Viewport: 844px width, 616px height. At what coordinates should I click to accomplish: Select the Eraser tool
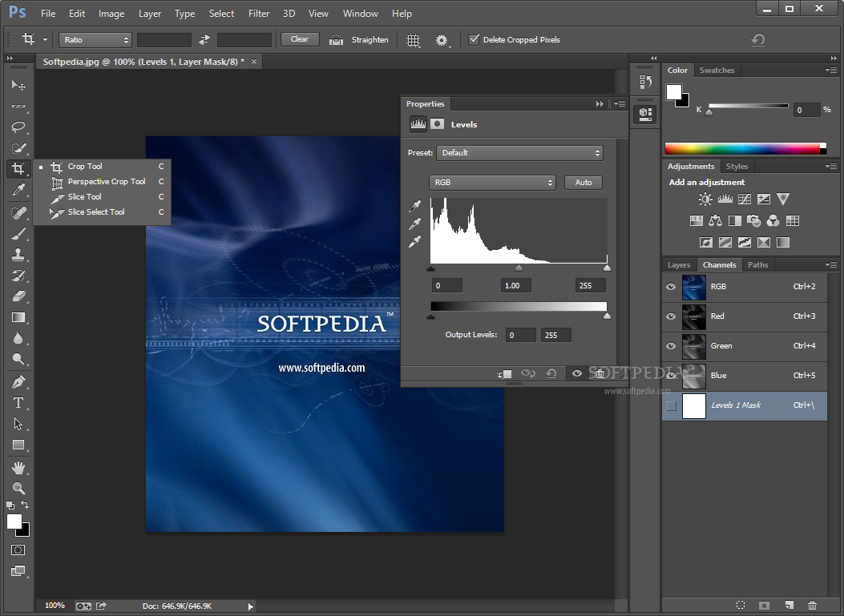pos(18,296)
